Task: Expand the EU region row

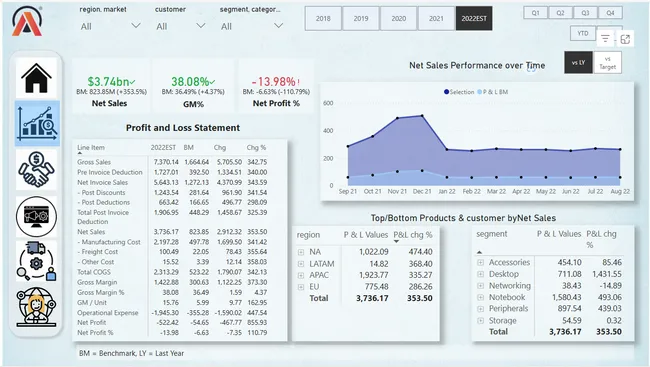Action: coord(301,287)
